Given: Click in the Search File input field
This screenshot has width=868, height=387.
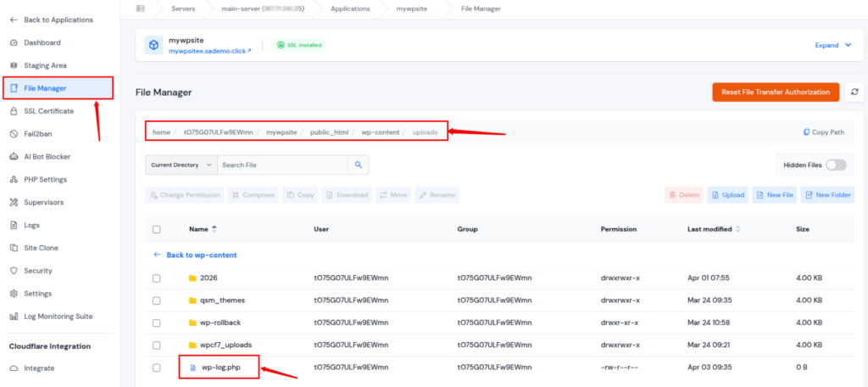Looking at the screenshot, I should click(x=282, y=165).
